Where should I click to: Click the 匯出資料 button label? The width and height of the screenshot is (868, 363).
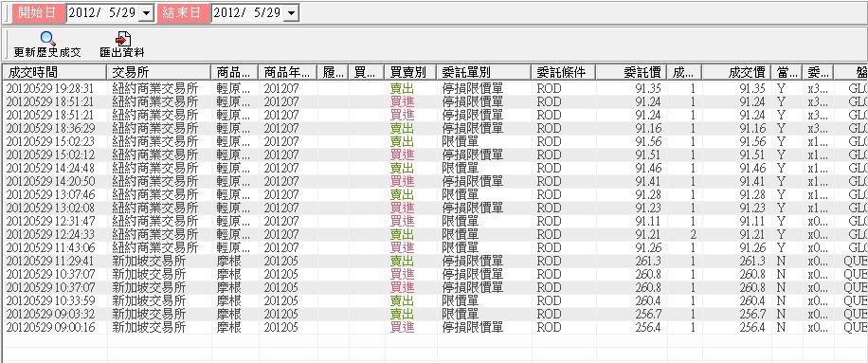[x=122, y=52]
